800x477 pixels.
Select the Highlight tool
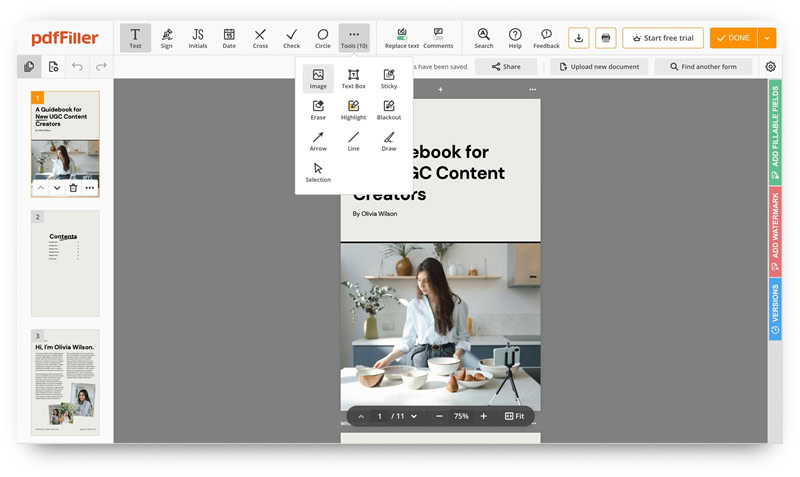point(354,110)
